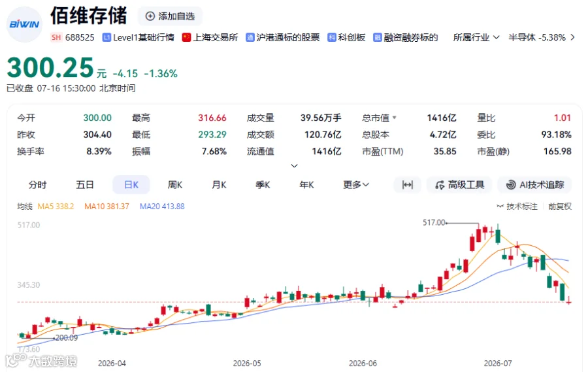588x372 pixels.
Task: Toggle 总市值 dropdown triangle
Action: [394, 118]
